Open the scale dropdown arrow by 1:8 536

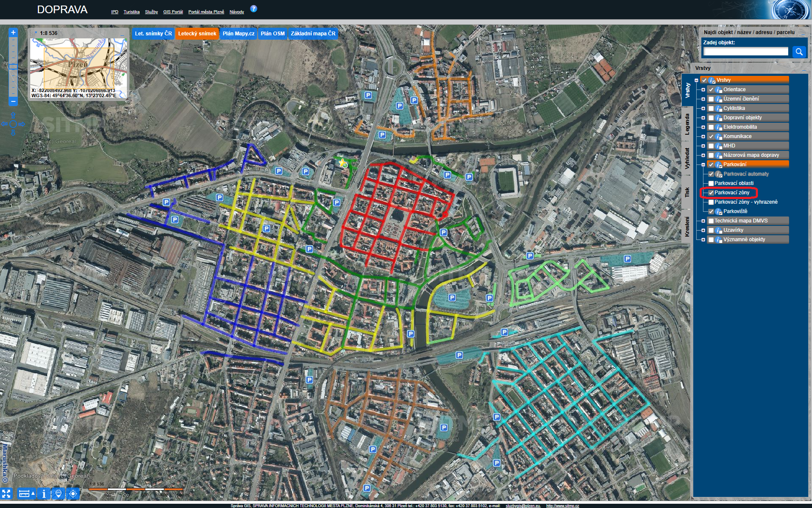36,33
